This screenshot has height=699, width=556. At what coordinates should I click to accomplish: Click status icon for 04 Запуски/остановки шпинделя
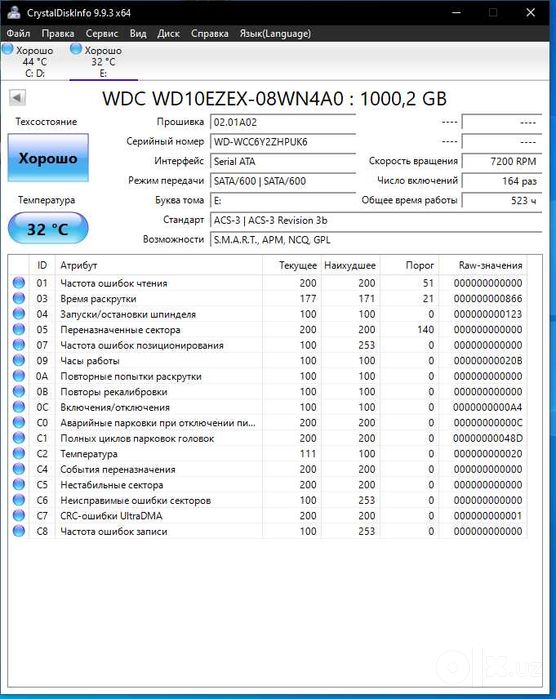[19, 314]
